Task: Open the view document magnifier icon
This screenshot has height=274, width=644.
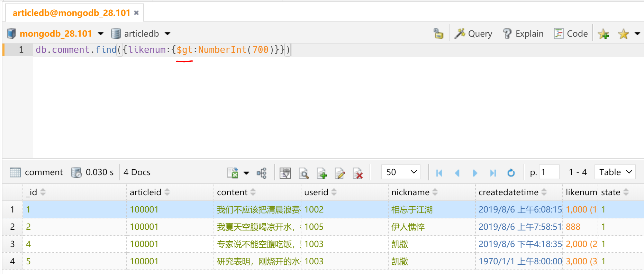Action: pyautogui.click(x=303, y=172)
